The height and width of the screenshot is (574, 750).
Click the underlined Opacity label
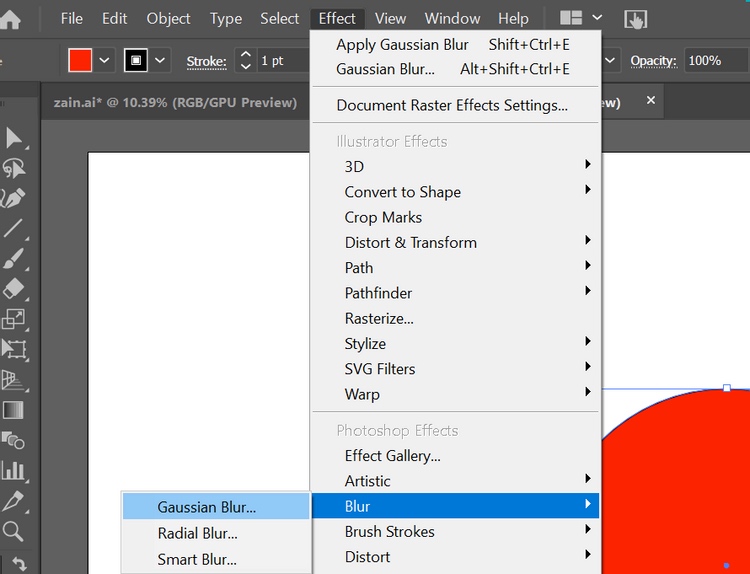click(653, 61)
